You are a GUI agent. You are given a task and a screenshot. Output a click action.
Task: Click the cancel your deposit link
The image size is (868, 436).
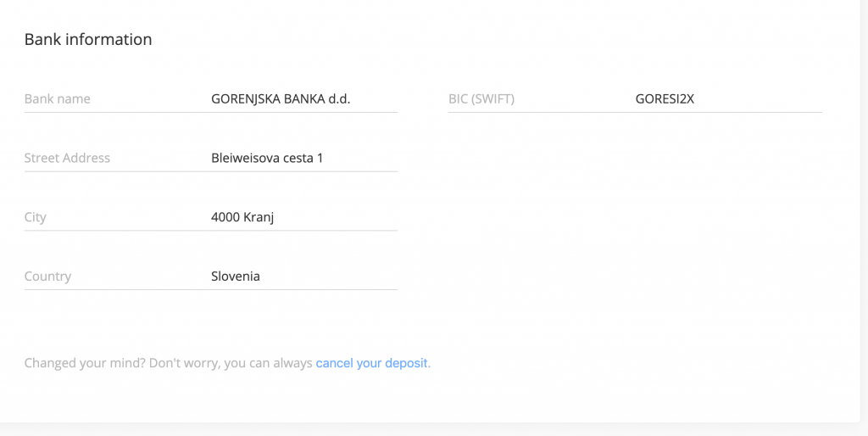371,363
